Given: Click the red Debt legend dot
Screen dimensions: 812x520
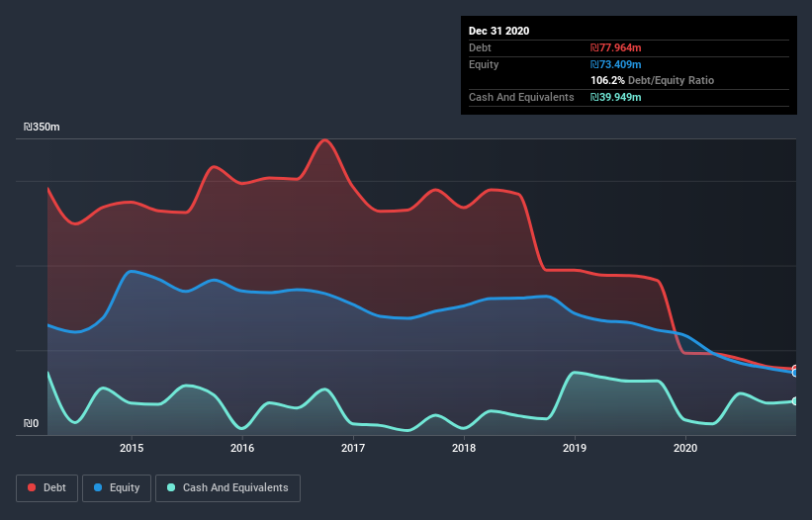Looking at the screenshot, I should (32, 487).
